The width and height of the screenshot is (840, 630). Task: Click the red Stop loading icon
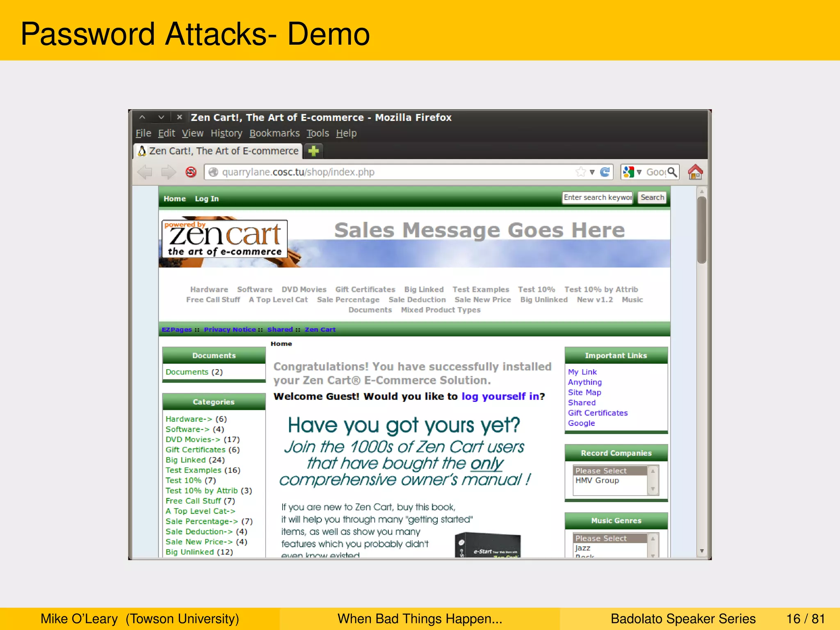191,172
